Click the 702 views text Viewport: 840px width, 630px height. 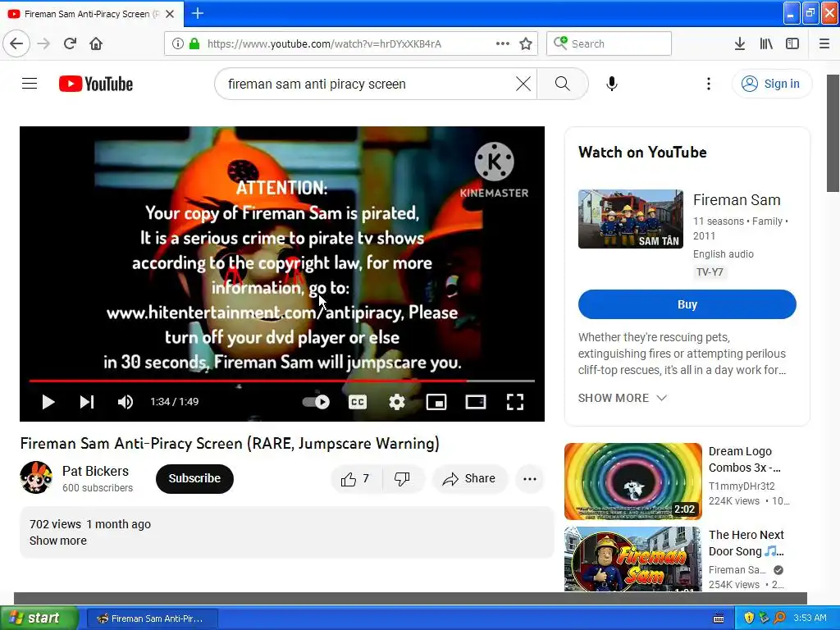point(55,524)
